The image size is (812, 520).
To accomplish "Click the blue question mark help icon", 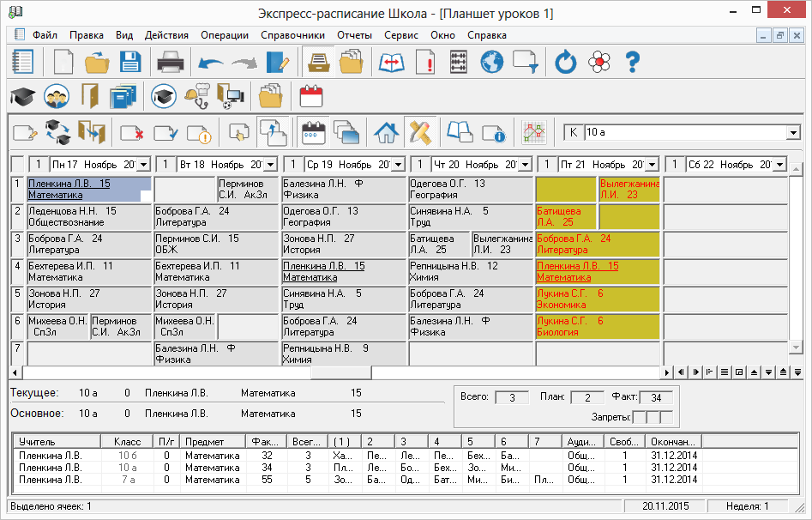I will [633, 63].
